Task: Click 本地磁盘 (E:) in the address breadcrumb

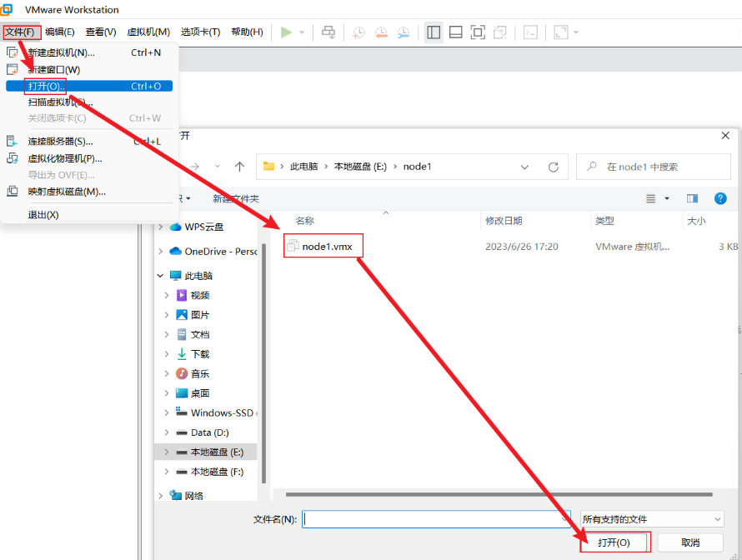Action: [x=361, y=167]
